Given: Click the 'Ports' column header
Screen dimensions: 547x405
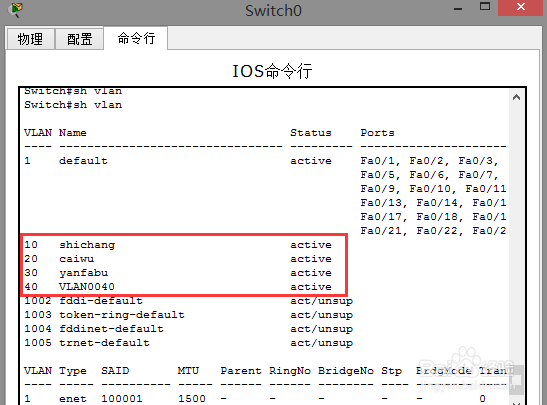Looking at the screenshot, I should [377, 133].
